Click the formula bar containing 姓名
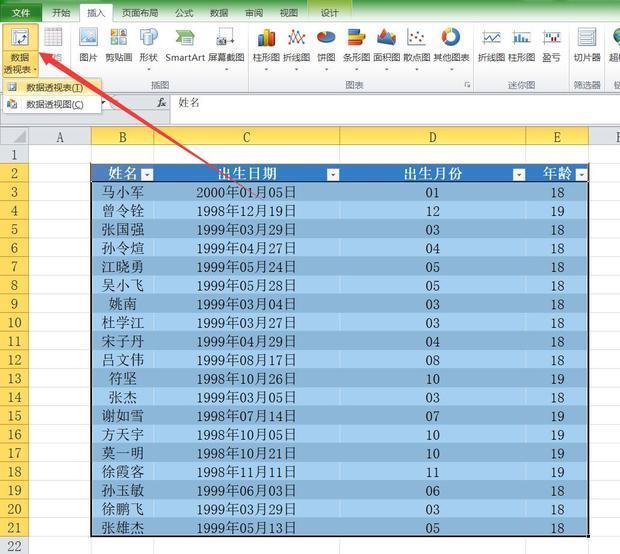 point(390,103)
